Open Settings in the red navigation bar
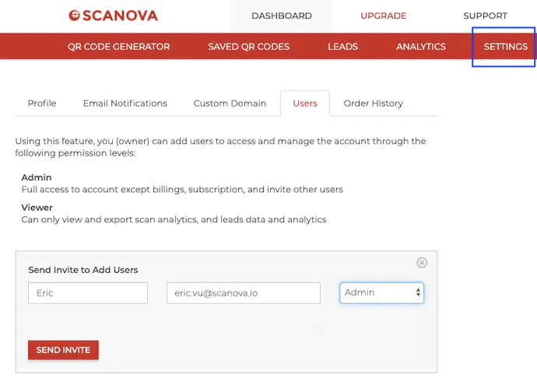Screen dimensions: 537x392 coord(506,47)
